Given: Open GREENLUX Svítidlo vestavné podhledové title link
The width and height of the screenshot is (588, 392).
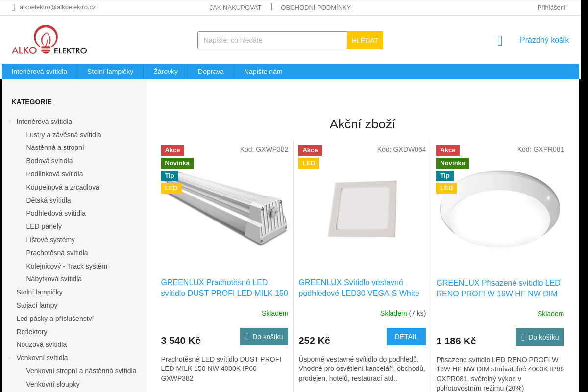Looking at the screenshot, I should pyautogui.click(x=359, y=288).
